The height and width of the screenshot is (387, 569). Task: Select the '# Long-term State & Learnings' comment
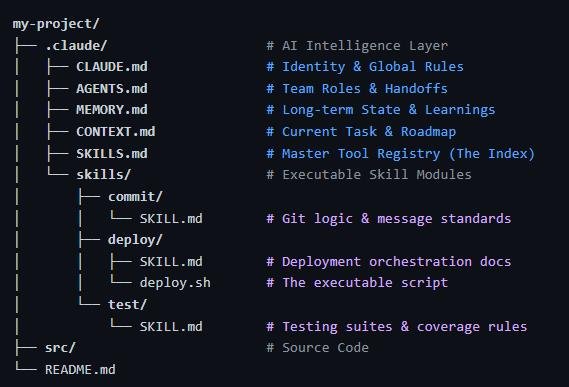click(381, 110)
